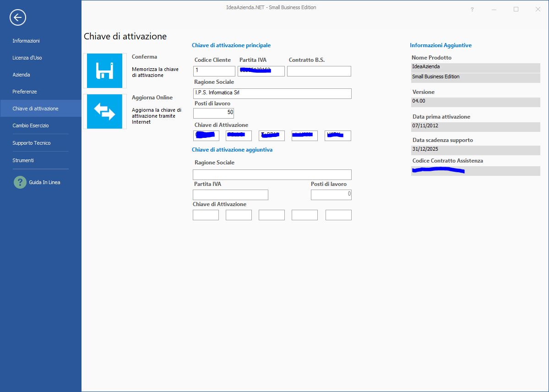549x392 pixels.
Task: Click the Versione value 04.00
Action: tap(475, 102)
